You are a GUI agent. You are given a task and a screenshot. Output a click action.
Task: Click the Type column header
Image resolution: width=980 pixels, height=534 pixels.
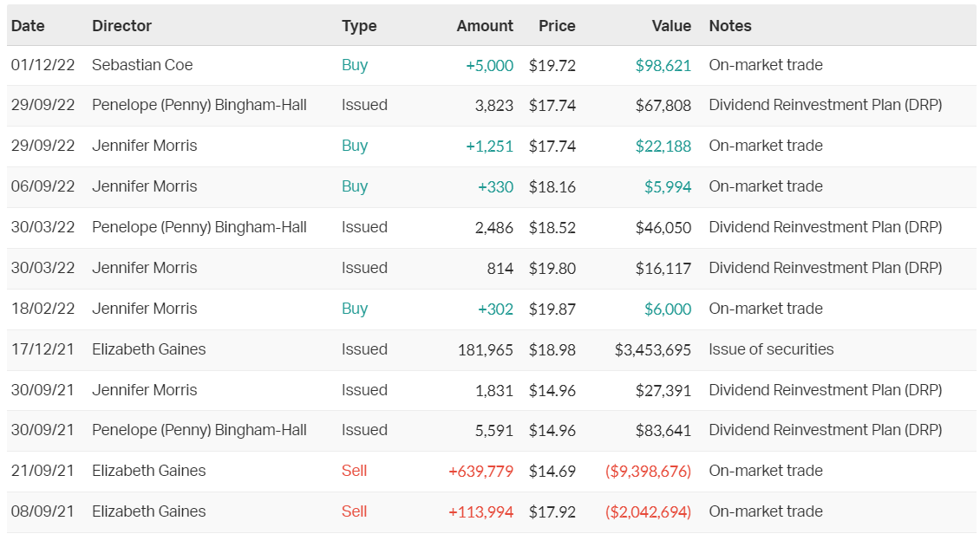[359, 26]
